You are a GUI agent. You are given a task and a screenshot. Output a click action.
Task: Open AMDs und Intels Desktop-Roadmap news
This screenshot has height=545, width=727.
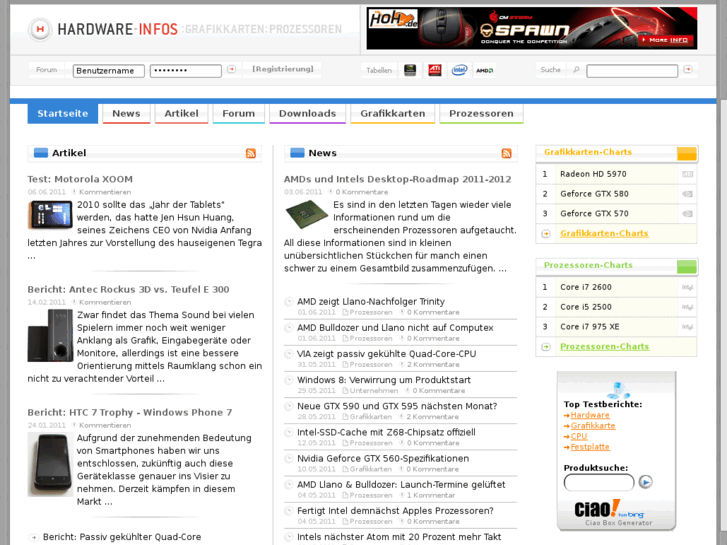click(x=397, y=179)
